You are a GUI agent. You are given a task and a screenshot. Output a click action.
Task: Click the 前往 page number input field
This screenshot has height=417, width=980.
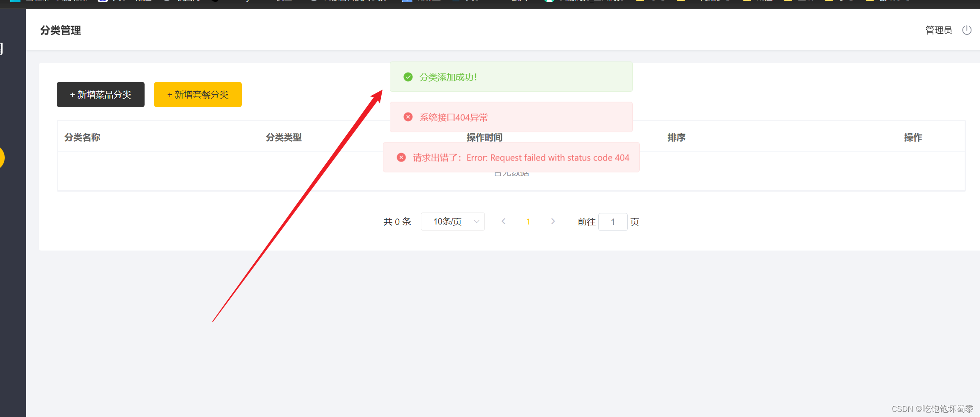click(x=613, y=222)
